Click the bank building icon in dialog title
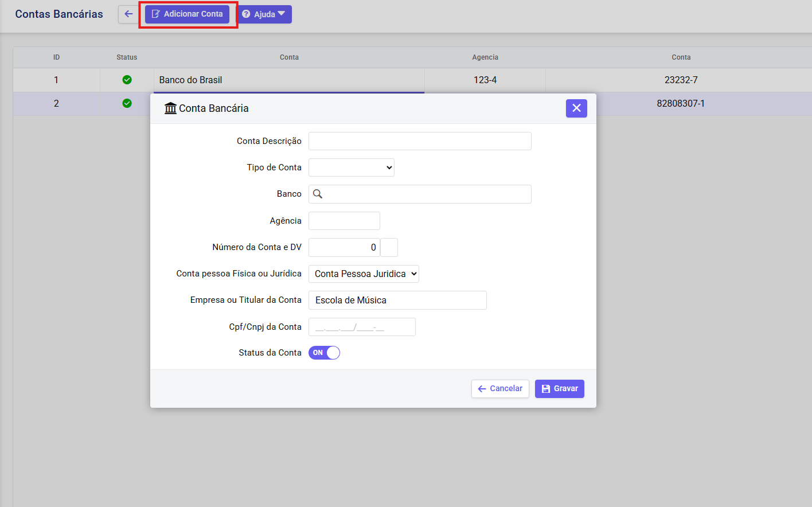 [170, 108]
